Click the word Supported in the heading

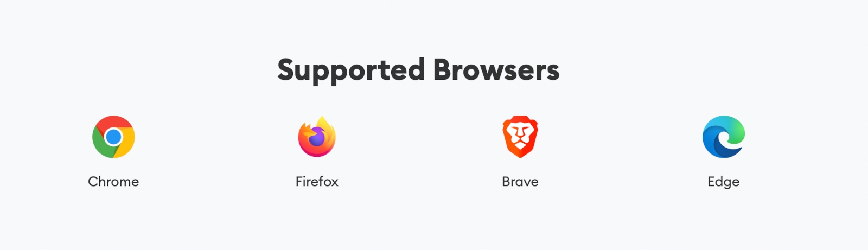click(x=351, y=71)
